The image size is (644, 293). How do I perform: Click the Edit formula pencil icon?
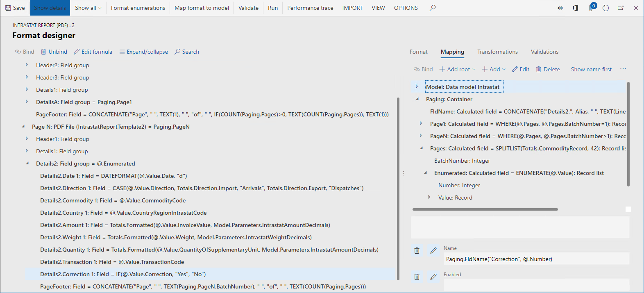(x=77, y=52)
